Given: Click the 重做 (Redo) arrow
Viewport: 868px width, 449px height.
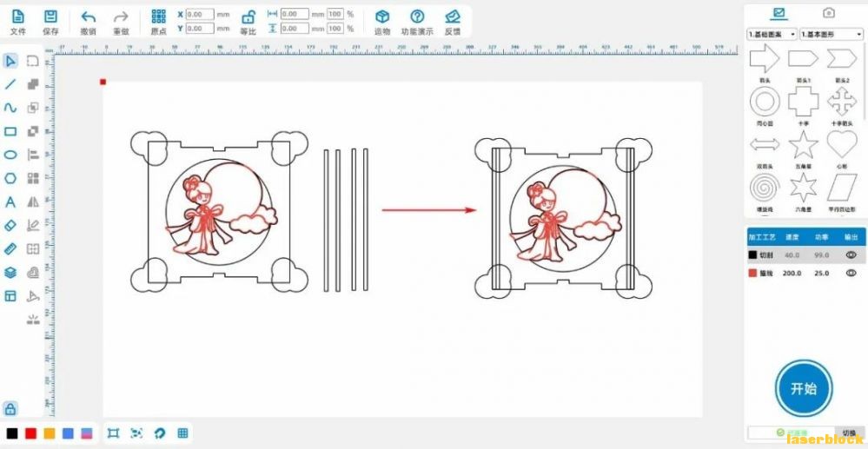Looking at the screenshot, I should [x=121, y=17].
